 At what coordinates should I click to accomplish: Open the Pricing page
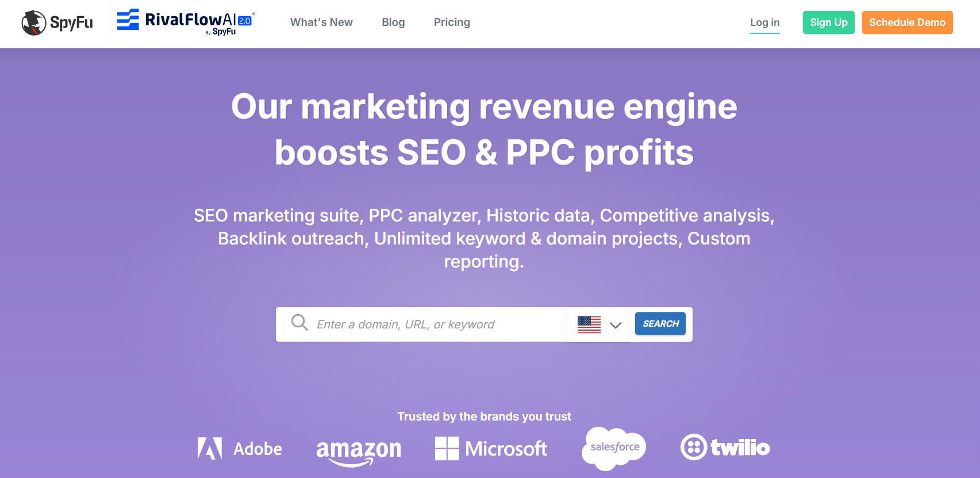[x=452, y=22]
